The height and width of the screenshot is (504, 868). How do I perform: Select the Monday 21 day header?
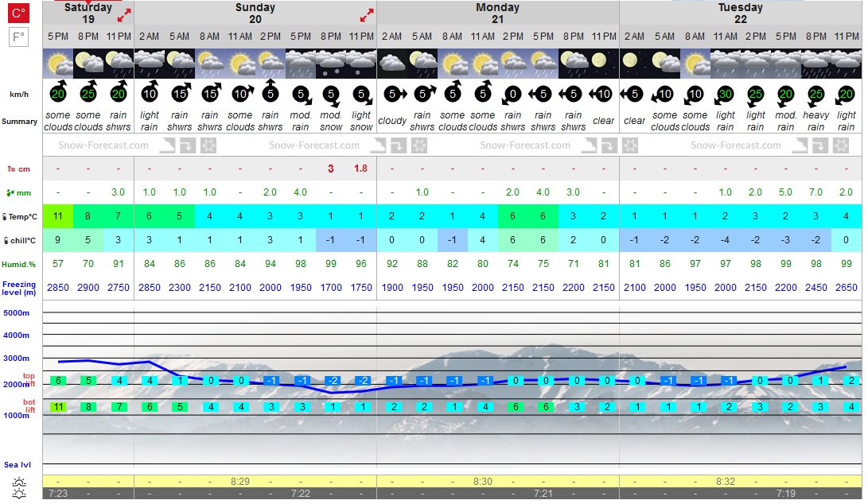(498, 14)
